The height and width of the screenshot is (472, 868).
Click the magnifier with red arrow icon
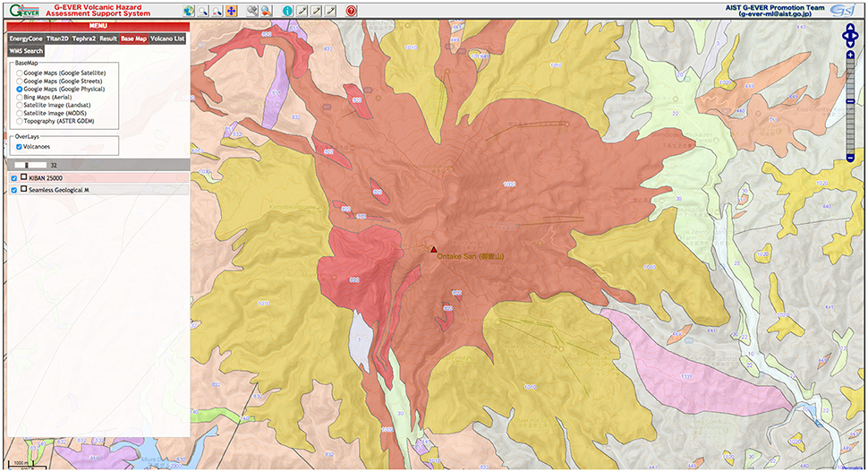coord(267,11)
